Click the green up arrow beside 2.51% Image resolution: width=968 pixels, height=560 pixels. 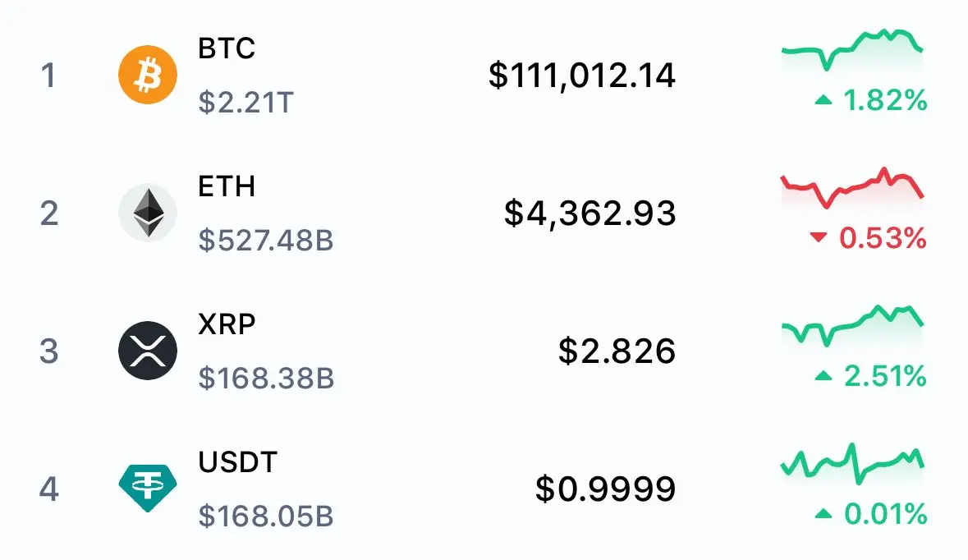pyautogui.click(x=823, y=375)
